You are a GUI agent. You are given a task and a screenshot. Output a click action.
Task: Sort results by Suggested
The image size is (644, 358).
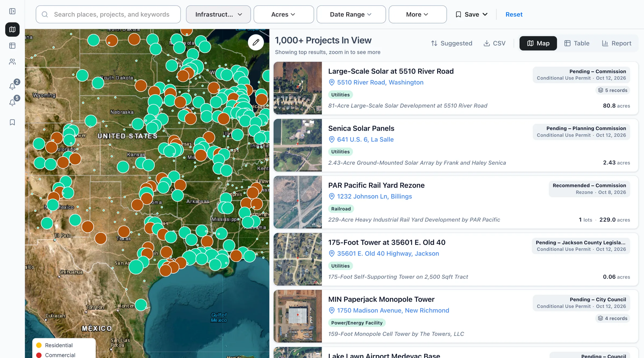452,43
